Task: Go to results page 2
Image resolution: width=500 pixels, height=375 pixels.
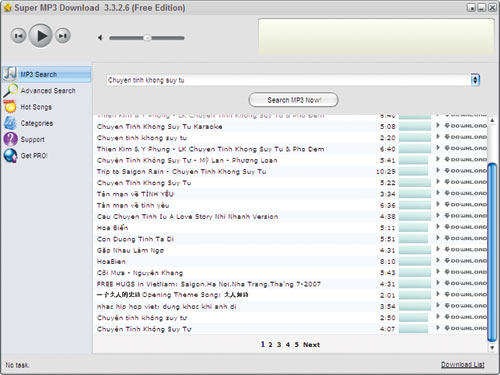Action: coord(270,345)
